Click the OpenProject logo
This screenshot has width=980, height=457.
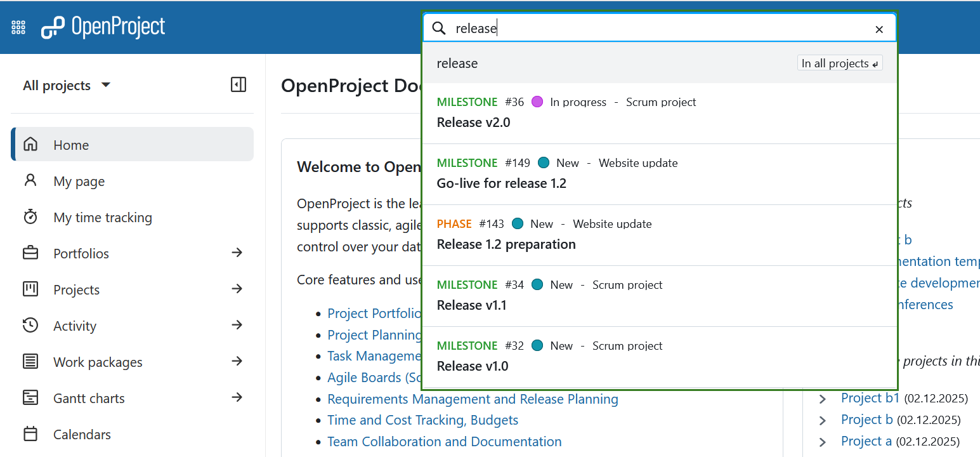coord(103,27)
